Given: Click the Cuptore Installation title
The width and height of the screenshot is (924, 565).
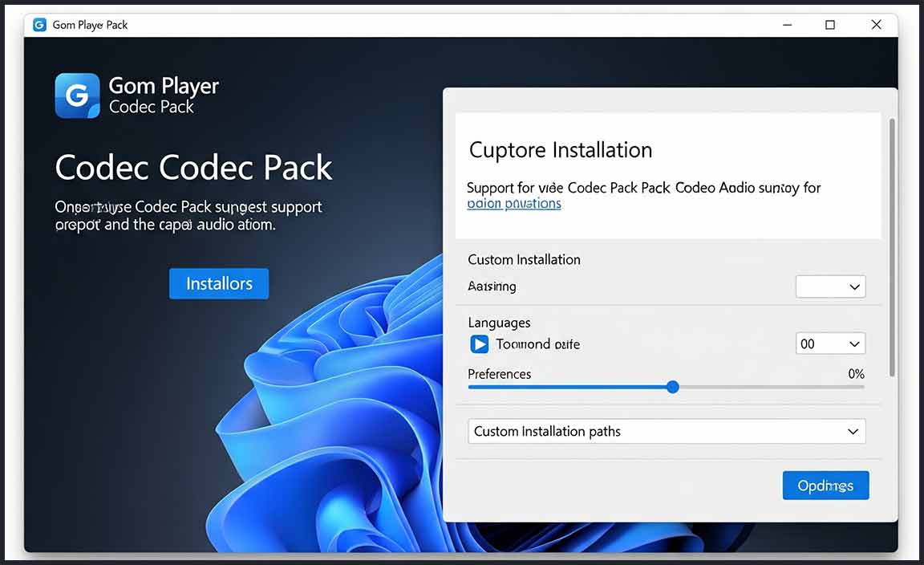Looking at the screenshot, I should point(561,150).
